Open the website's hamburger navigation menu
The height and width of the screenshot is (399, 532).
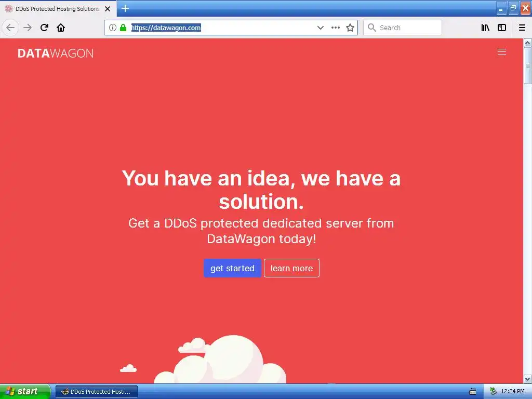coord(502,51)
